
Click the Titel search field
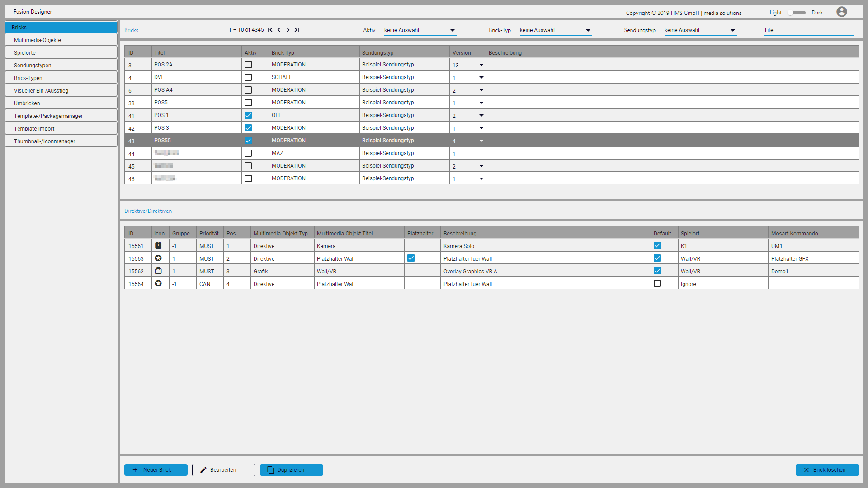tap(808, 30)
